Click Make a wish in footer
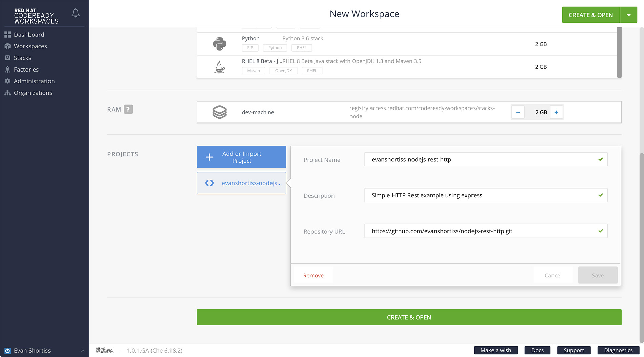This screenshot has width=644, height=357. pyautogui.click(x=496, y=350)
